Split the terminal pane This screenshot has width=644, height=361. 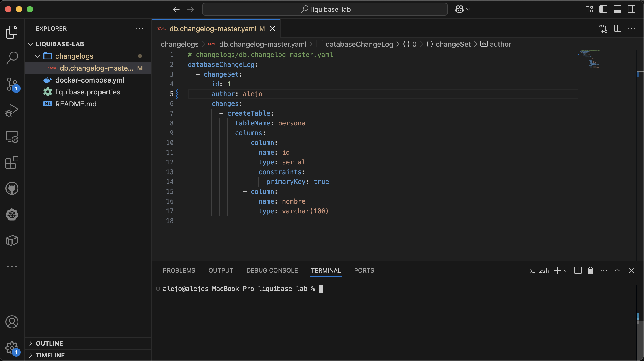578,270
